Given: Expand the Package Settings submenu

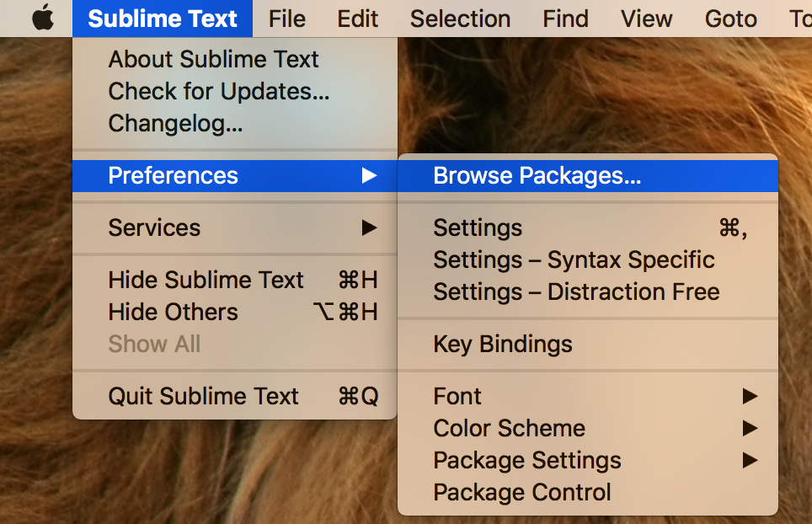Looking at the screenshot, I should click(x=588, y=460).
